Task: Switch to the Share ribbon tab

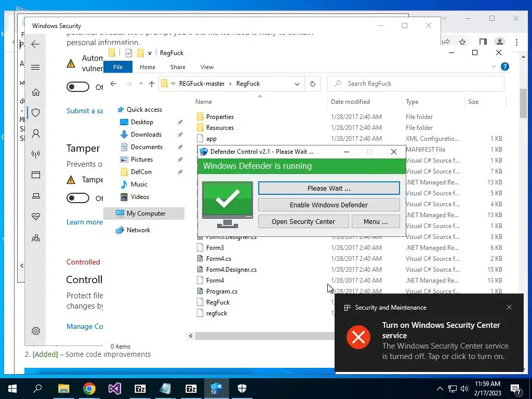Action: coord(178,67)
